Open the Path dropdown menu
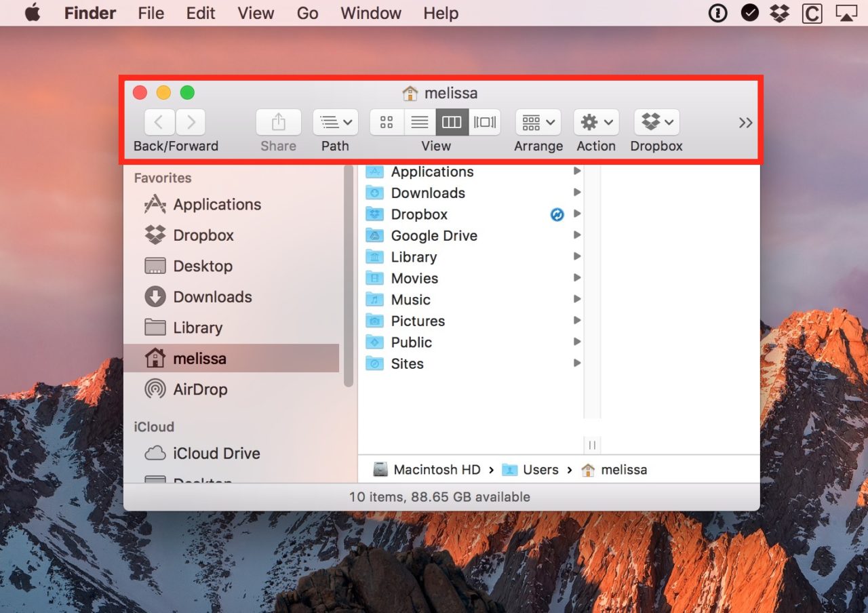868x613 pixels. [x=335, y=122]
